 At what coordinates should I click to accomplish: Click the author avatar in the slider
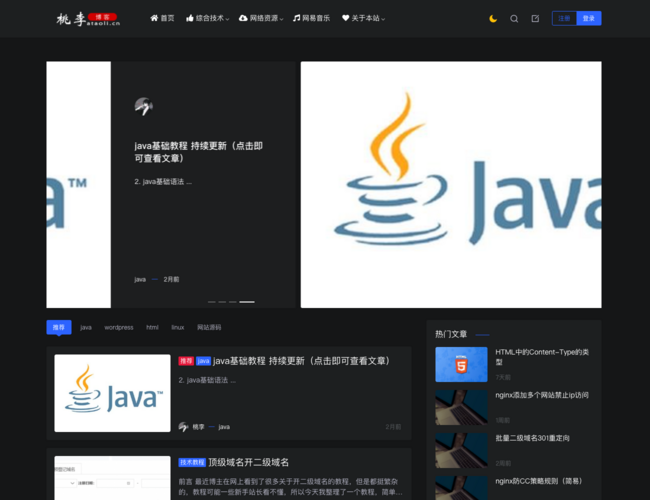(x=143, y=107)
